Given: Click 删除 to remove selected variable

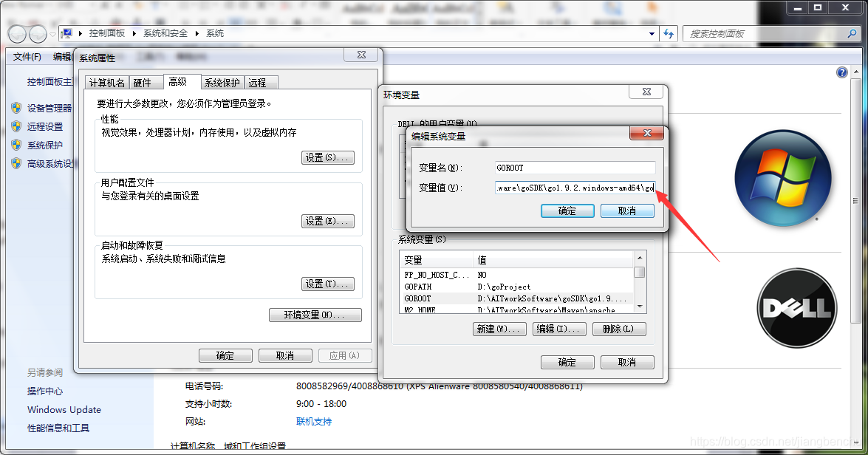Looking at the screenshot, I should (x=619, y=329).
